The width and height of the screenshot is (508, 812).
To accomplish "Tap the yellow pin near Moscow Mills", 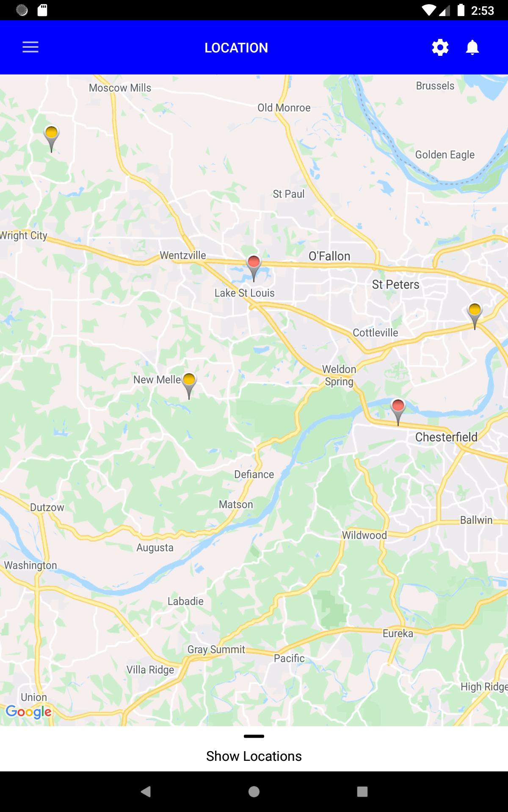I will [51, 139].
